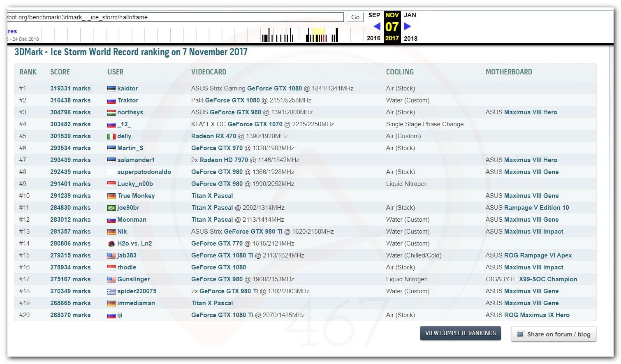Click the Wayback URL input field
Image resolution: width=621 pixels, height=364 pixels.
(x=175, y=17)
